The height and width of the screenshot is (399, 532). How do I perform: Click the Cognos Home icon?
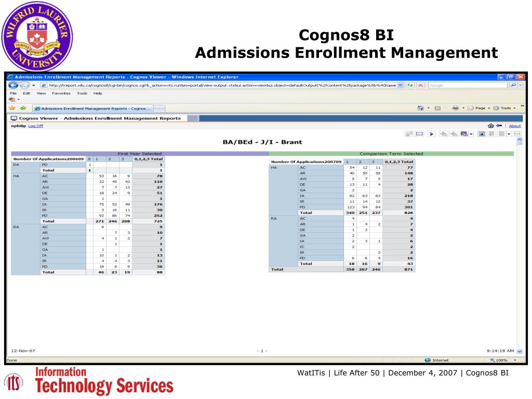(x=490, y=126)
